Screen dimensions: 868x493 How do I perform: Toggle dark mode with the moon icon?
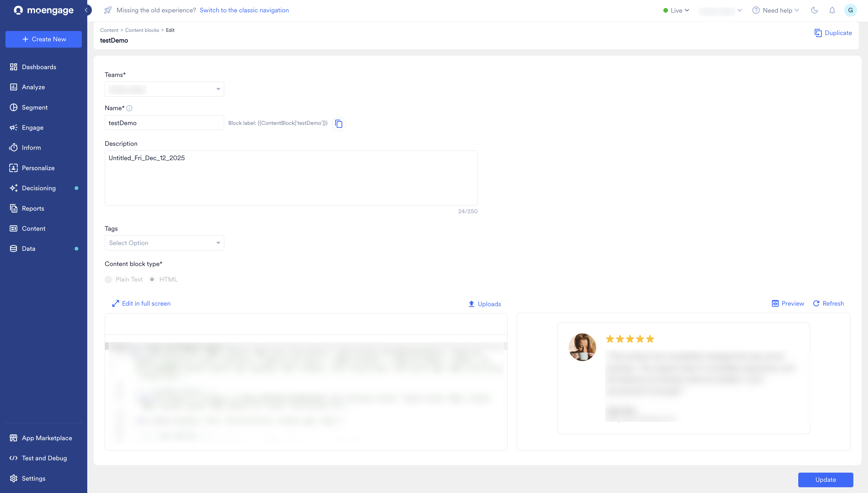pyautogui.click(x=815, y=10)
